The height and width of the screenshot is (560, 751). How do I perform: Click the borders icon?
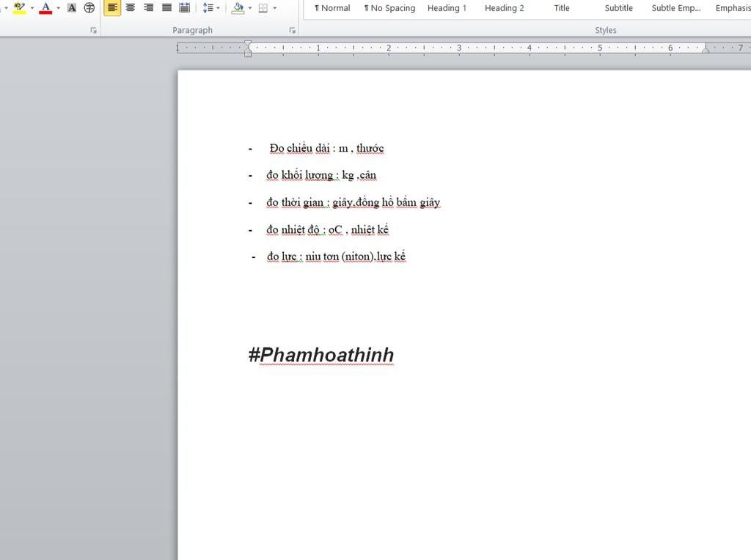pos(263,8)
